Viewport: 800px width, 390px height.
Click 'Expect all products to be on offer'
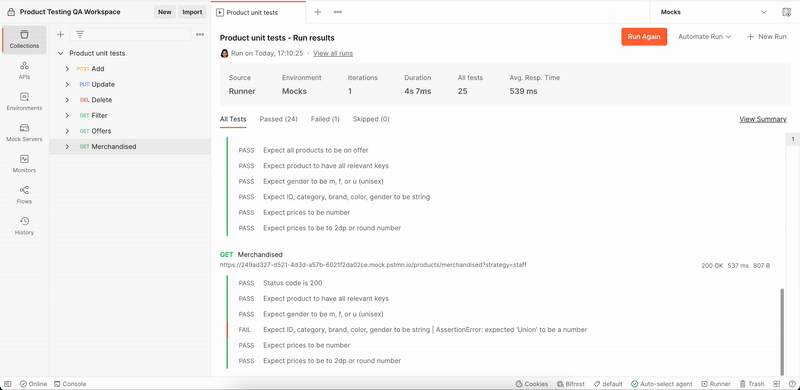[316, 150]
